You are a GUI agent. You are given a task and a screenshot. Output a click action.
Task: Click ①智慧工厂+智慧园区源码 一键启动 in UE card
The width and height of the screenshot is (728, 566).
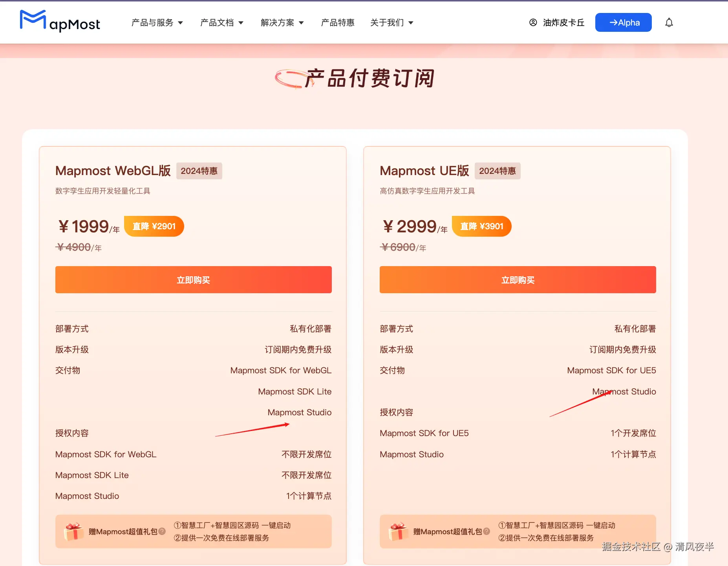[x=557, y=525]
